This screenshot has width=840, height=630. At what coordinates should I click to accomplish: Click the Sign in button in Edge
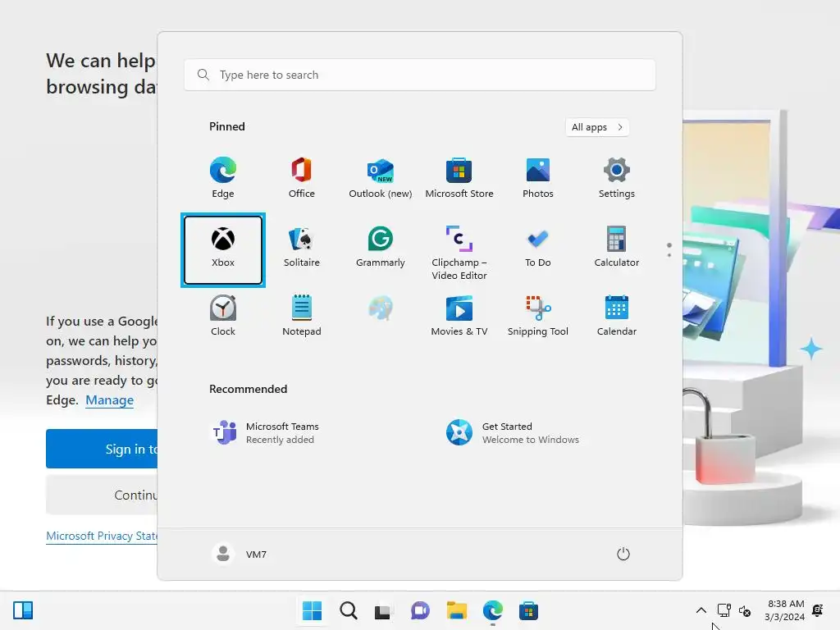pyautogui.click(x=102, y=449)
